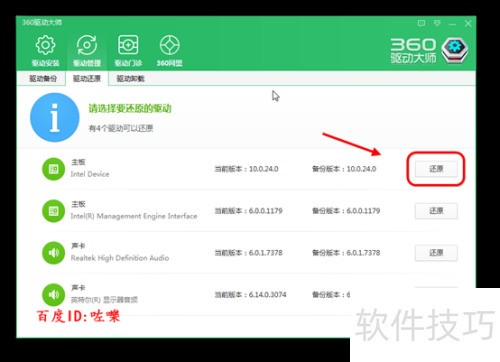Click the blue info icon
This screenshot has width=500, height=362.
point(55,117)
